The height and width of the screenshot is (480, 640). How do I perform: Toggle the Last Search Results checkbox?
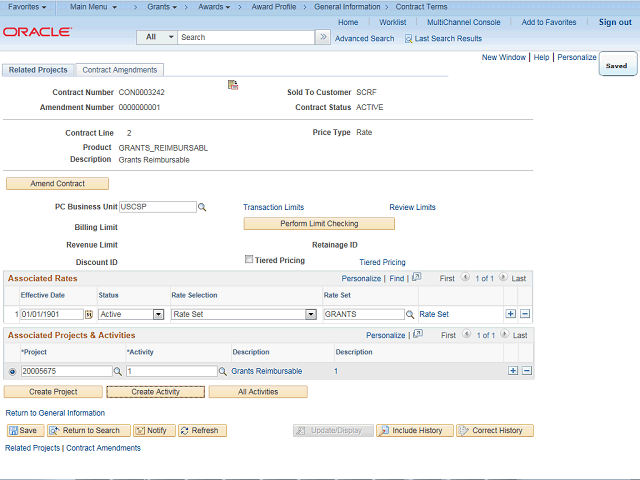tap(408, 38)
